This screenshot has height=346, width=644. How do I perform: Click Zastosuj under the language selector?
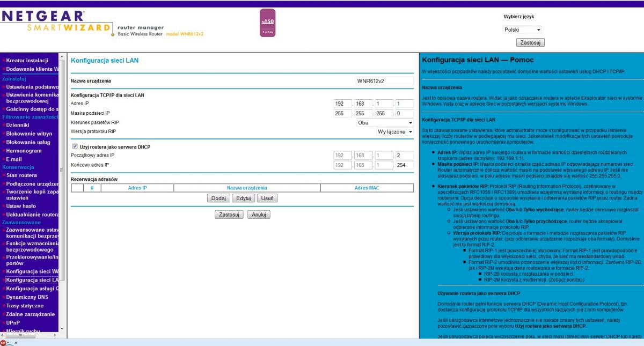tap(530, 42)
